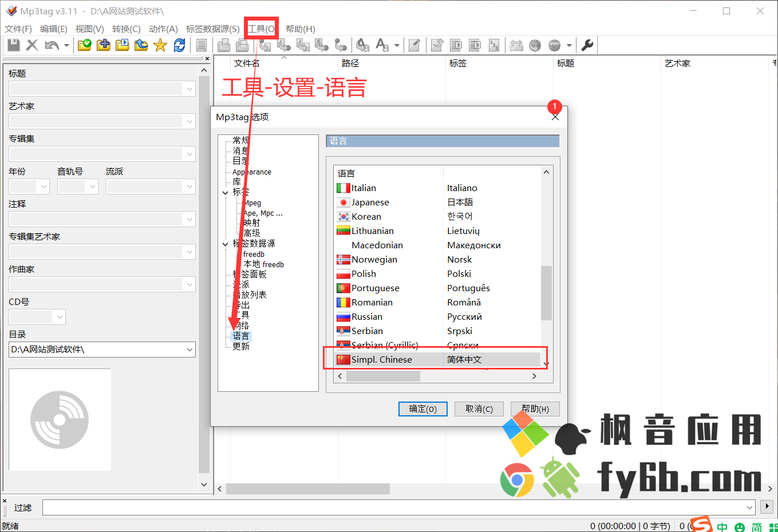Click the language list horizontal scrollbar thumb
The height and width of the screenshot is (532, 778).
pyautogui.click(x=383, y=376)
